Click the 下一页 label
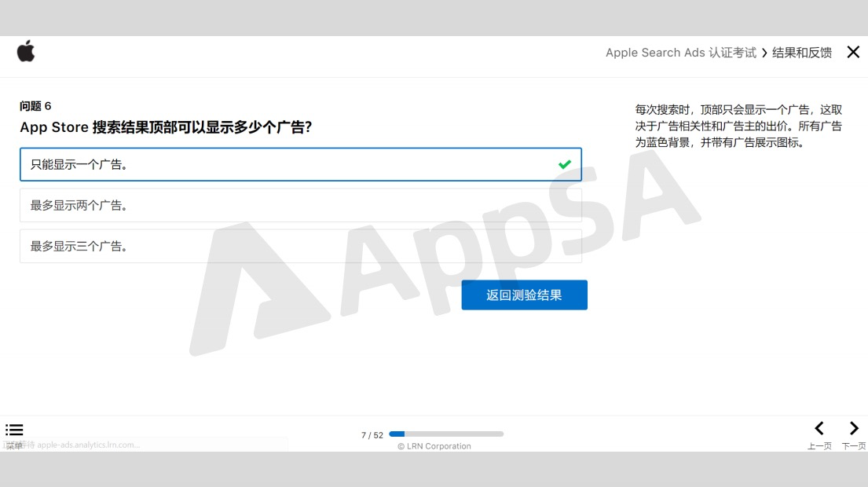Screen dimensions: 868x487 [x=854, y=446]
